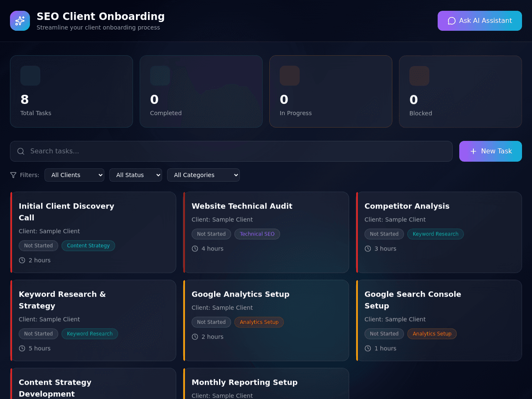The height and width of the screenshot is (399, 532).
Task: Click clock icon beside 3 hours
Action: (368, 249)
